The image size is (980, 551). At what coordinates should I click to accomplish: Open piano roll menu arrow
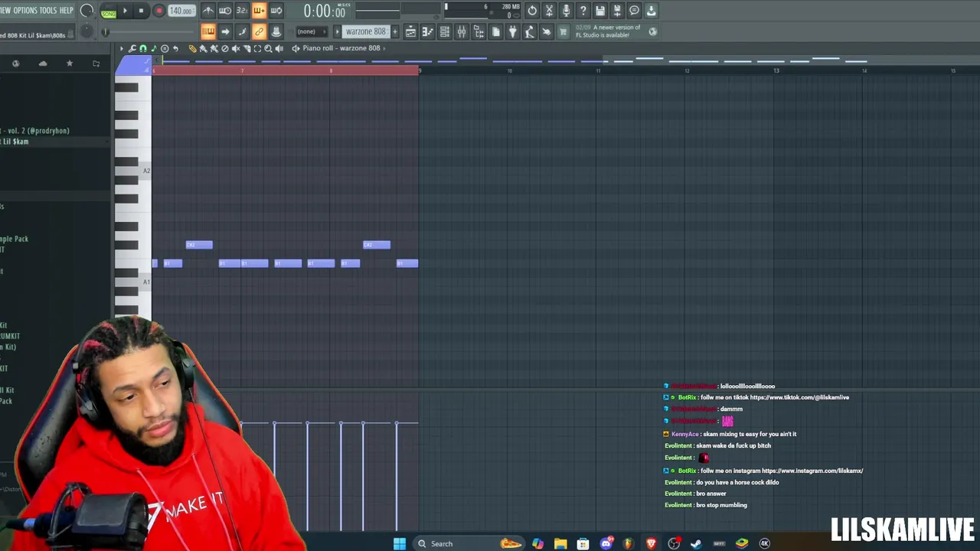click(121, 48)
